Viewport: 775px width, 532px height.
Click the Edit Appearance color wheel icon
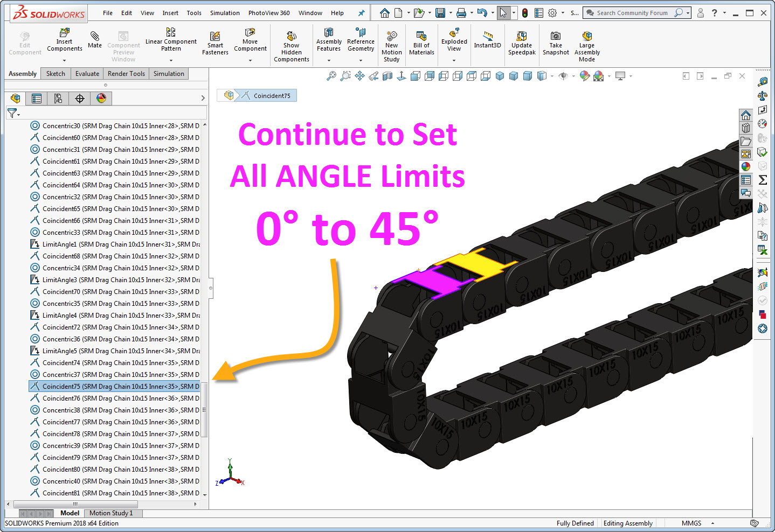[x=585, y=76]
